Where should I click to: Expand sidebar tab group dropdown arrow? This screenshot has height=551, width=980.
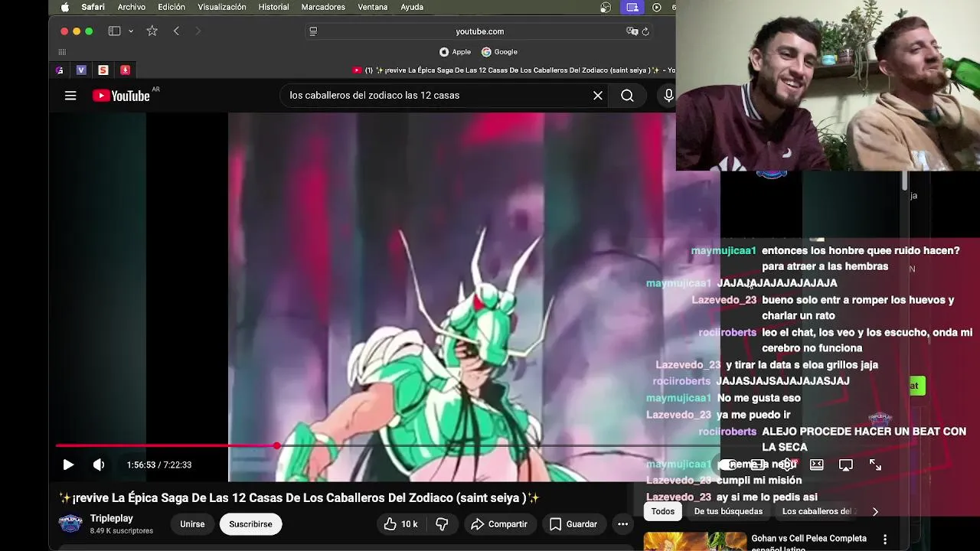point(131,31)
